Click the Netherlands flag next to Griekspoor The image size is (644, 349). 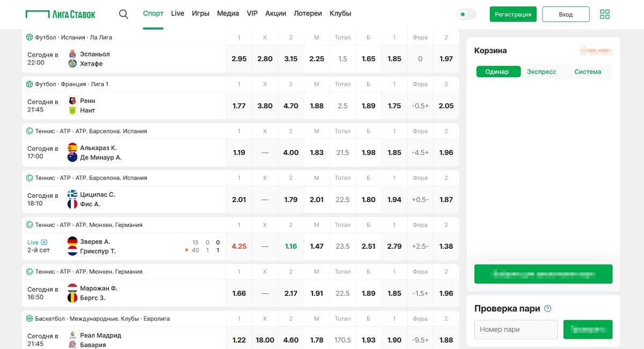(x=72, y=251)
